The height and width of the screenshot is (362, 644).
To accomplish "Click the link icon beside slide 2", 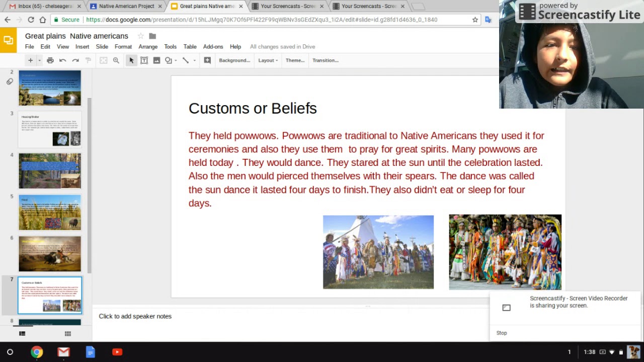I will point(10,81).
